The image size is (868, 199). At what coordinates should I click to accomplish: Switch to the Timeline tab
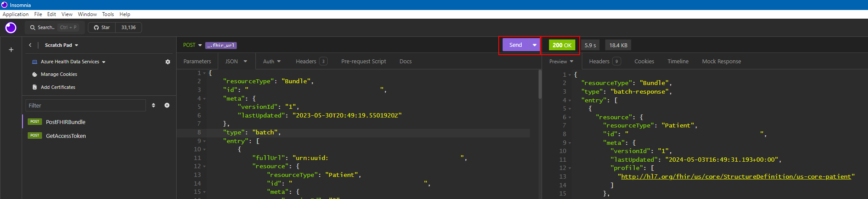pyautogui.click(x=678, y=61)
